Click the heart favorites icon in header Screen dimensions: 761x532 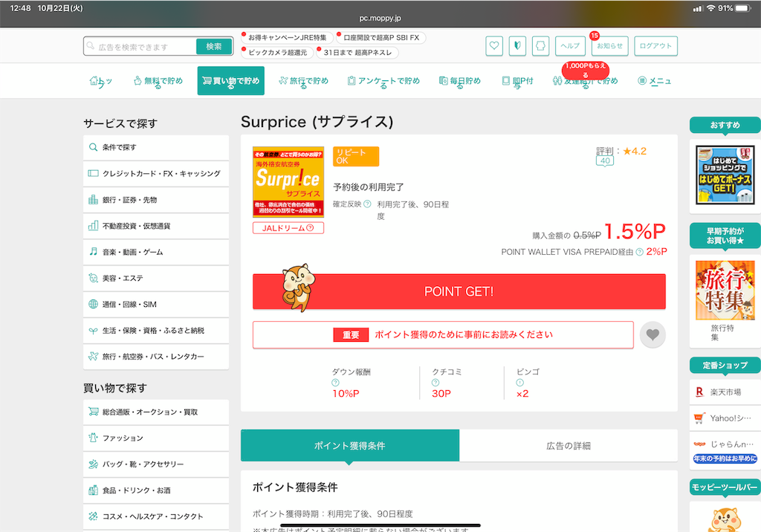click(x=494, y=46)
